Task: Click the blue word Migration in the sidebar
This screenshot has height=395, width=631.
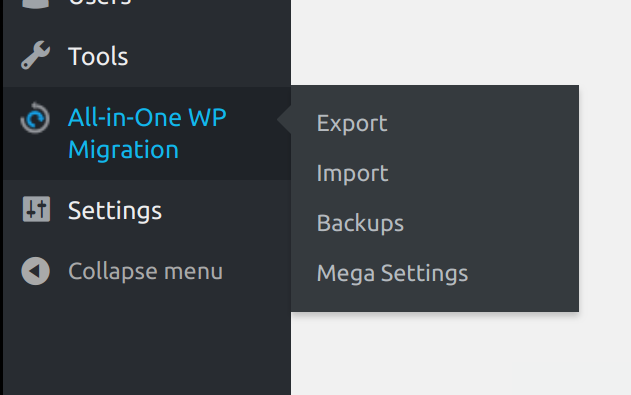Action: [123, 150]
